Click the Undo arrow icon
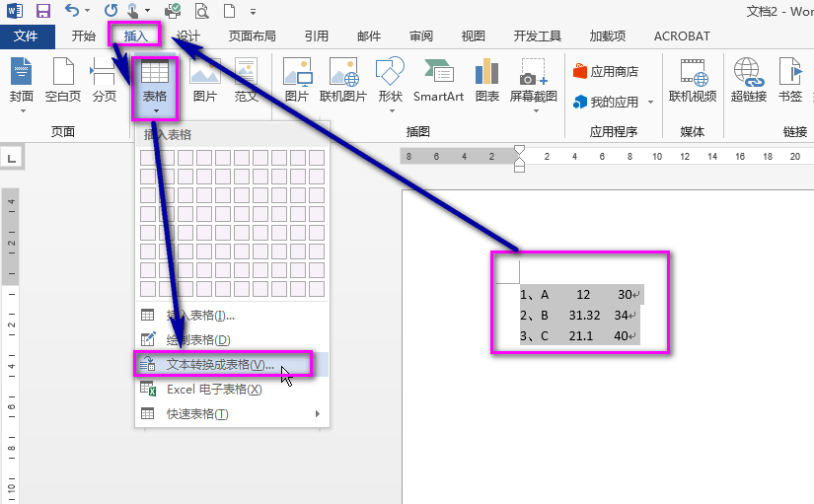 point(72,11)
